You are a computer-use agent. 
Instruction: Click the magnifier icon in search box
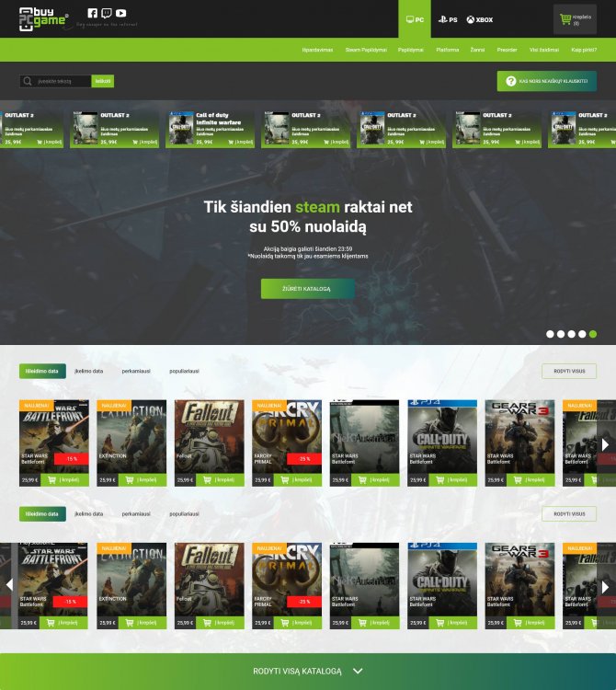click(28, 81)
